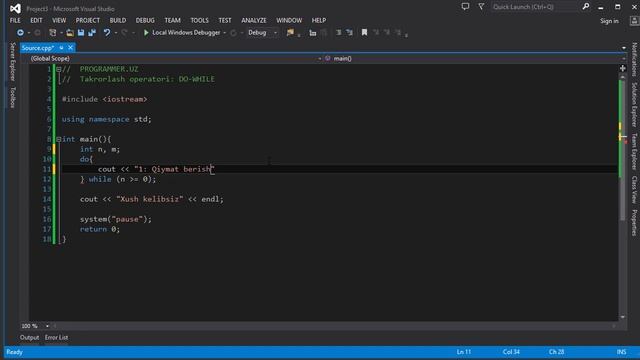Viewport: 640px width, 360px height.
Task: Click the horizontal scrollbar track in the editor
Action: (x=334, y=326)
